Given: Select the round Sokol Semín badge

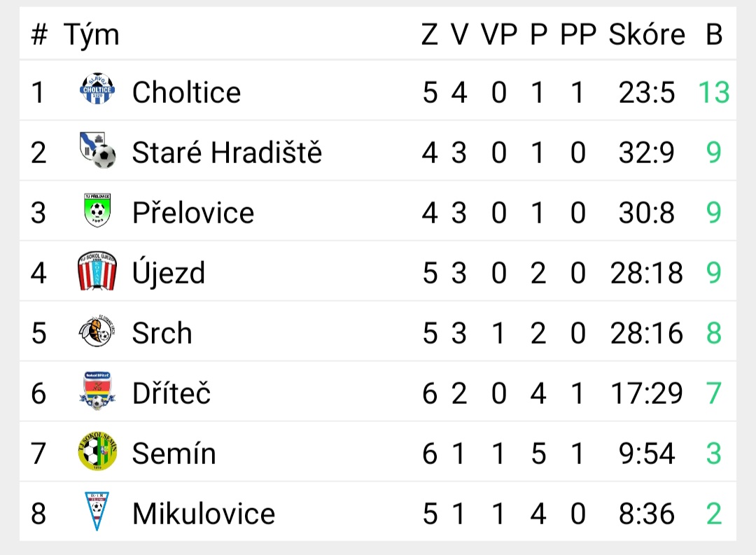Looking at the screenshot, I should [x=97, y=451].
